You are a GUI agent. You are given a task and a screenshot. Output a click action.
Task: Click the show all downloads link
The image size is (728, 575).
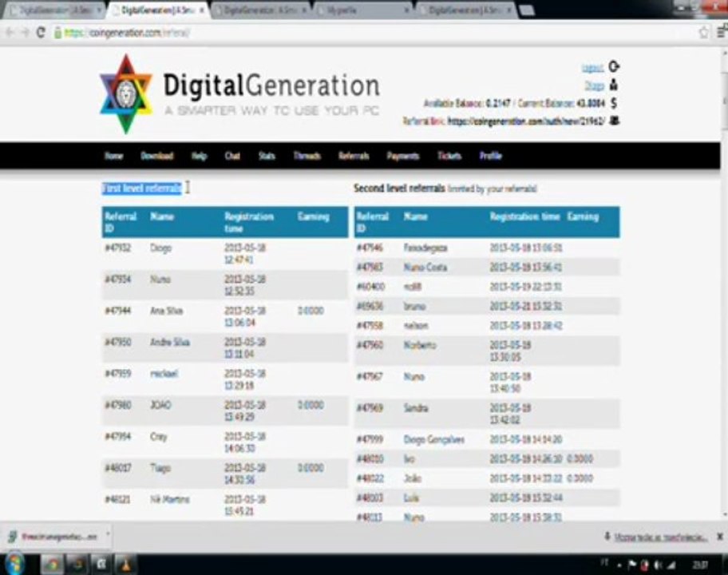(661, 537)
